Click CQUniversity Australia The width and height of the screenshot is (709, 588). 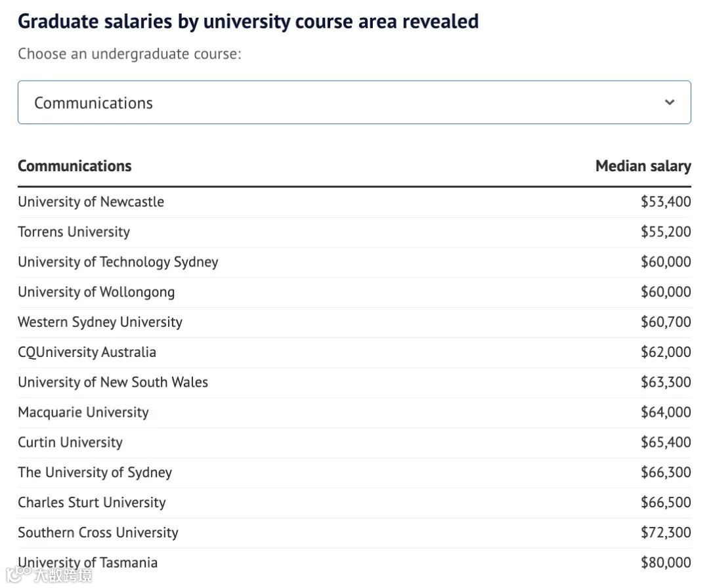point(87,352)
